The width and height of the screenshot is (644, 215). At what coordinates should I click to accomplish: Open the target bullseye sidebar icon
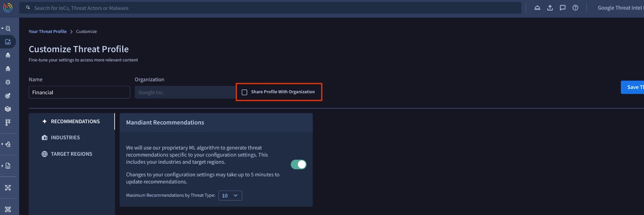click(8, 96)
